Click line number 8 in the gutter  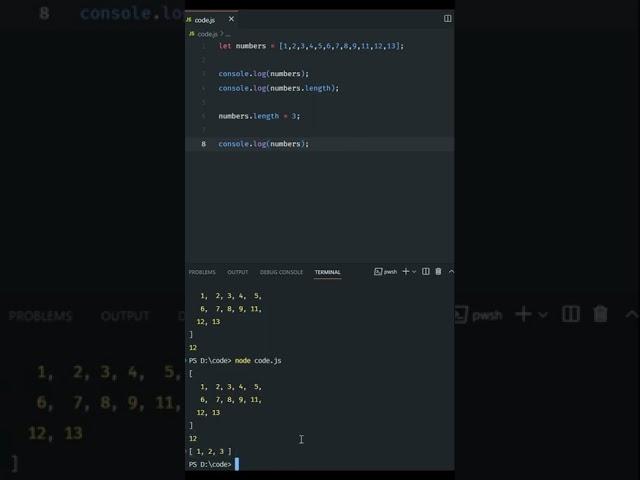[203, 144]
